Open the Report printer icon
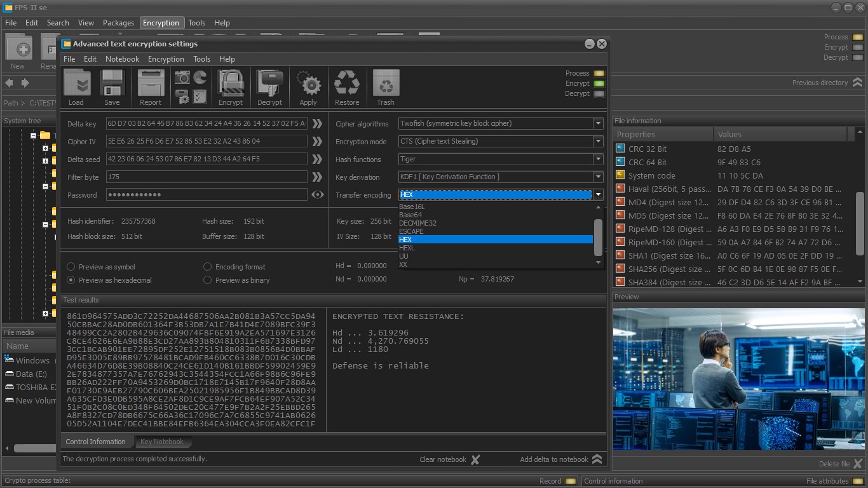 (151, 83)
